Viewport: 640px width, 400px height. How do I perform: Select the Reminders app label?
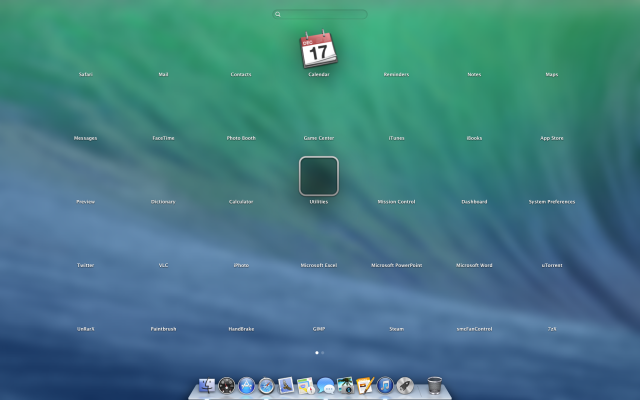pos(396,74)
